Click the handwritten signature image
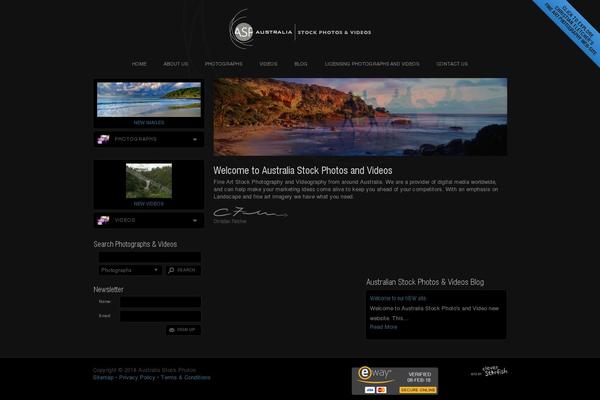Screen dimensions: 600x400 [250, 212]
